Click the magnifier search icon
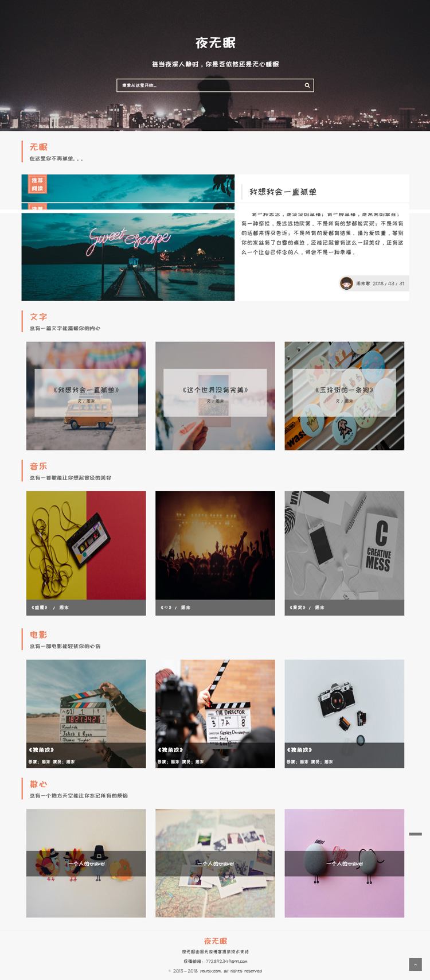Image resolution: width=430 pixels, height=980 pixels. (307, 85)
